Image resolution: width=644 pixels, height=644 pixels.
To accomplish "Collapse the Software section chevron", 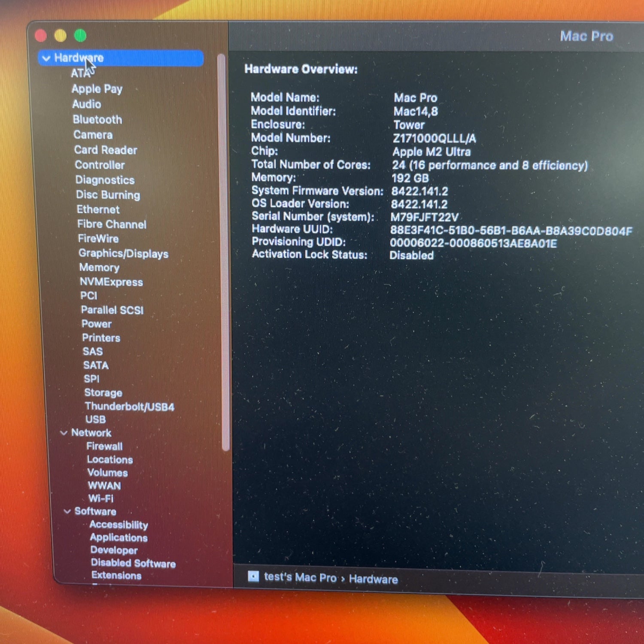I will [x=67, y=511].
